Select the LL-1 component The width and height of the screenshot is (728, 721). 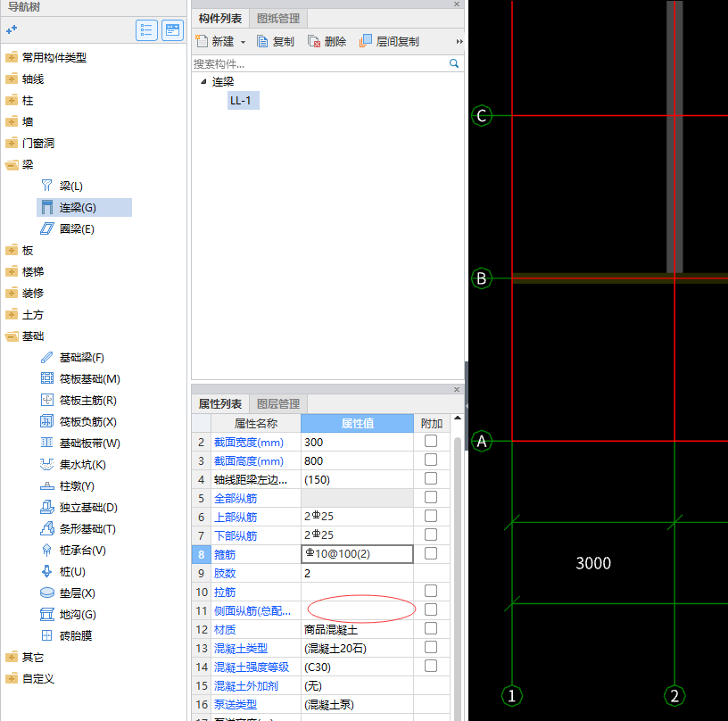click(243, 100)
